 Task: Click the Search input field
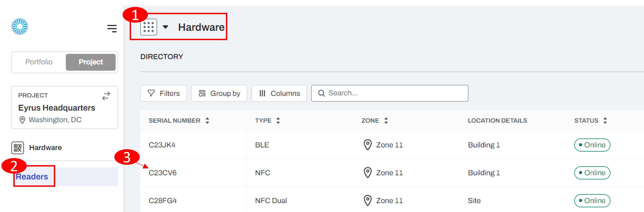click(x=390, y=93)
